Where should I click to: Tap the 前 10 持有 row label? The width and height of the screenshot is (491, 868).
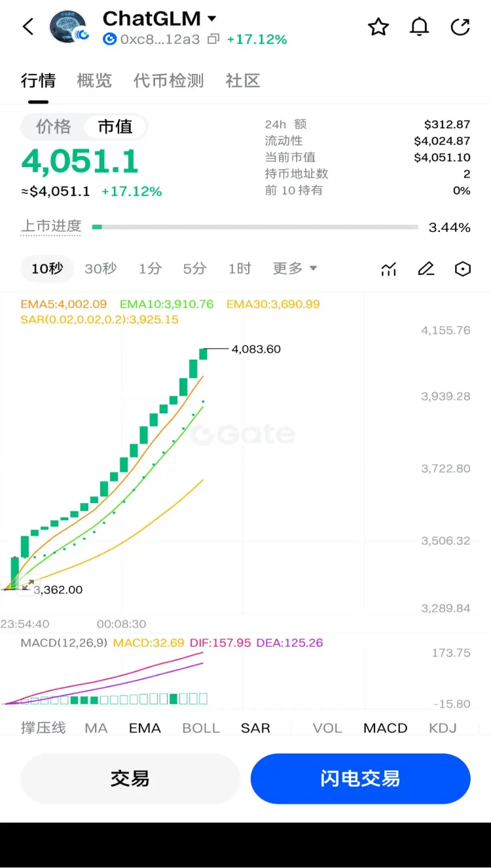click(x=293, y=191)
